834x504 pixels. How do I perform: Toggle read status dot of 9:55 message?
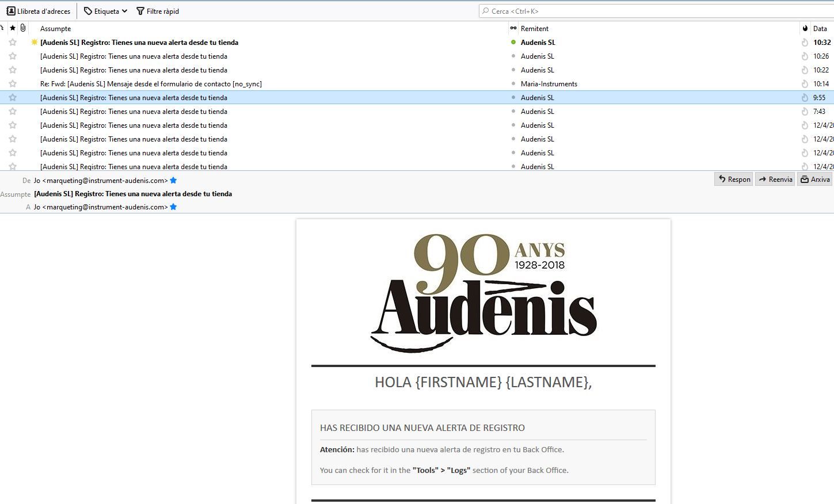click(513, 97)
